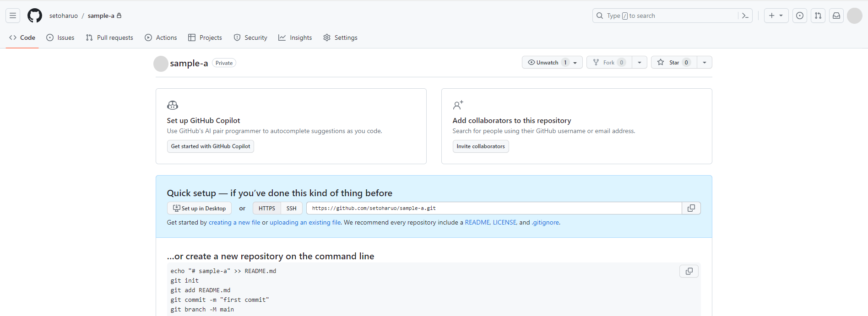Click Add collaborators to this repository heading
The height and width of the screenshot is (316, 868).
(512, 120)
